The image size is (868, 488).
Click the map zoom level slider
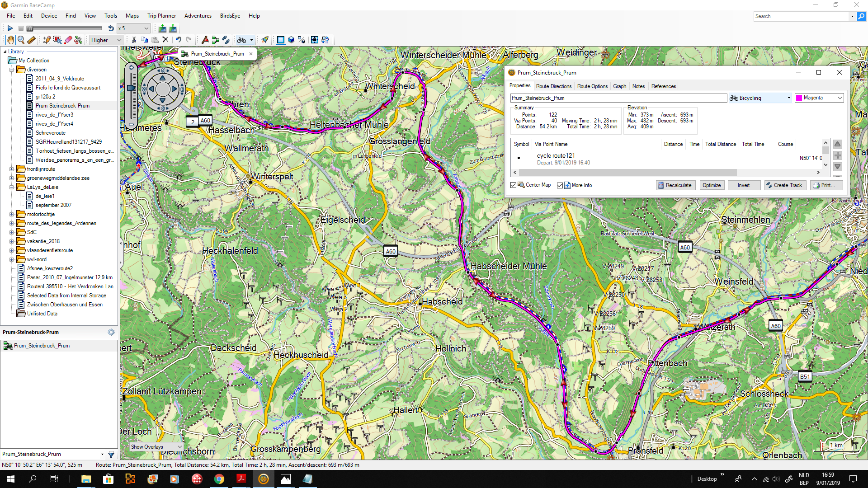tap(131, 88)
